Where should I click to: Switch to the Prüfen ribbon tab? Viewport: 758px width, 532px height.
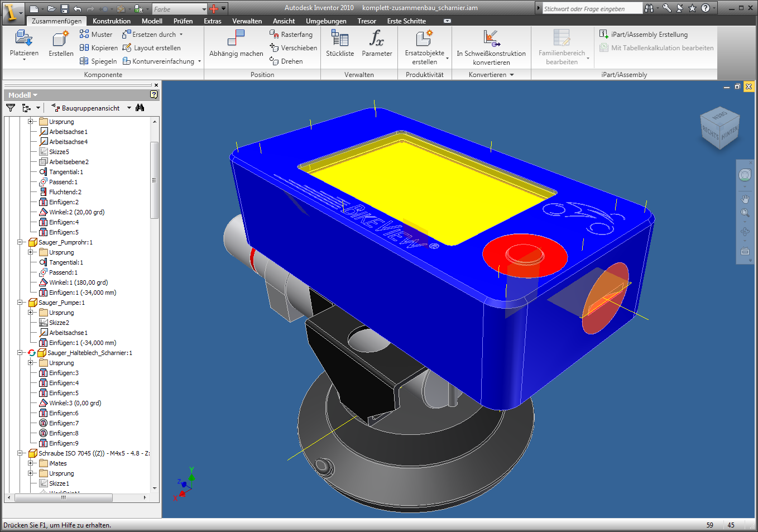click(183, 21)
